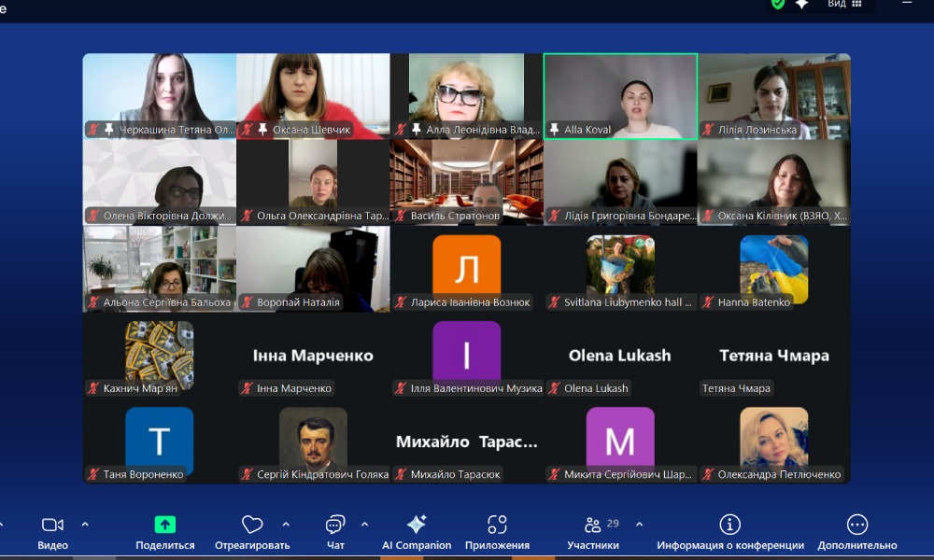Click the Видео camera icon
The height and width of the screenshot is (560, 934).
point(52,525)
